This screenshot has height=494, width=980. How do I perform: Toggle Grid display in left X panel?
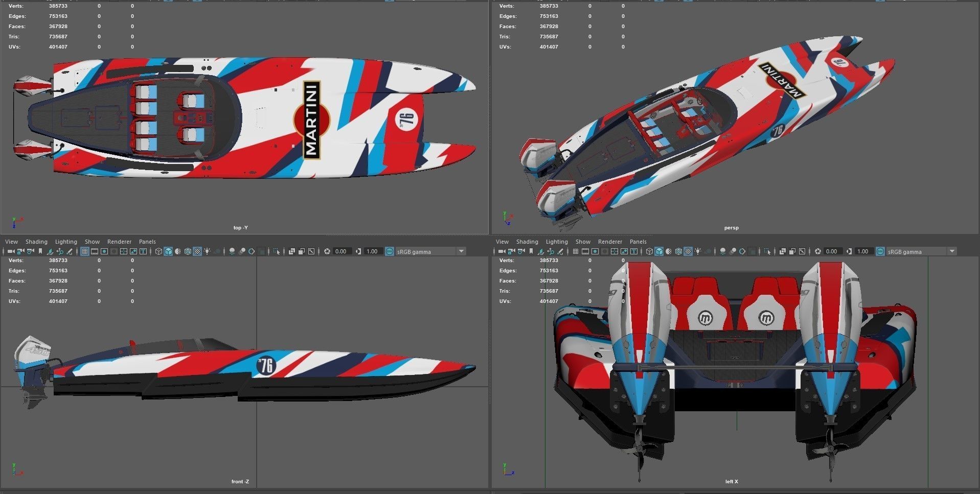click(x=576, y=251)
